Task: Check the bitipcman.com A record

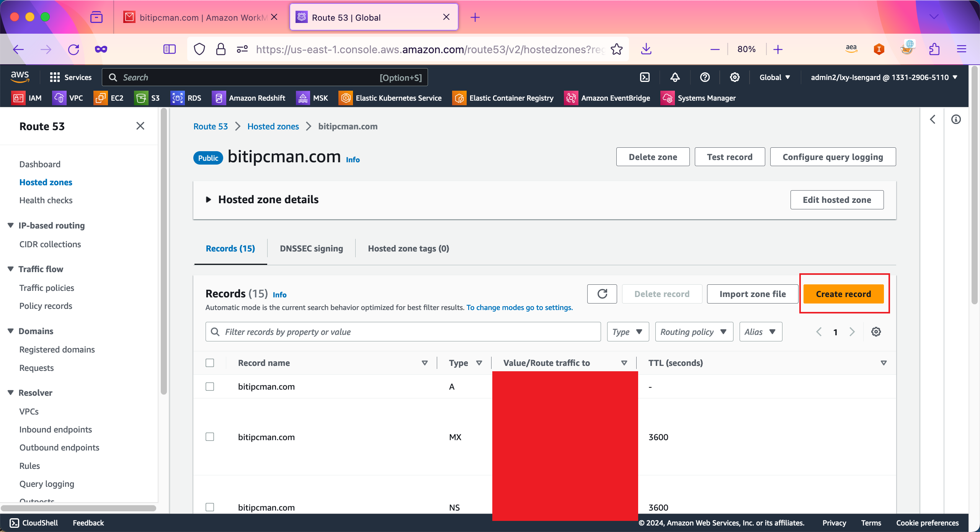Action: click(210, 387)
